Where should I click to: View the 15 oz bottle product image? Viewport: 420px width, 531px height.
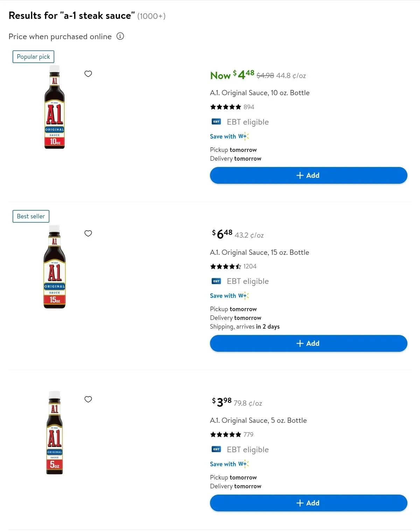(x=55, y=267)
